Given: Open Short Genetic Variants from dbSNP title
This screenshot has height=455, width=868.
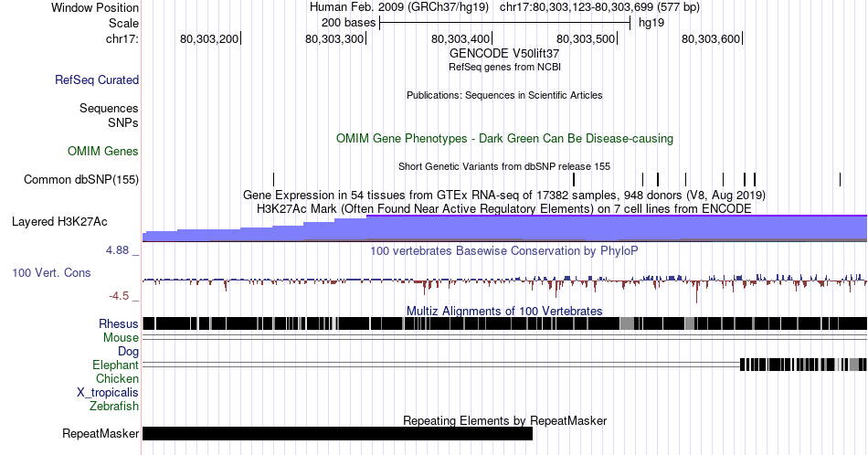Looking at the screenshot, I should pos(504,166).
